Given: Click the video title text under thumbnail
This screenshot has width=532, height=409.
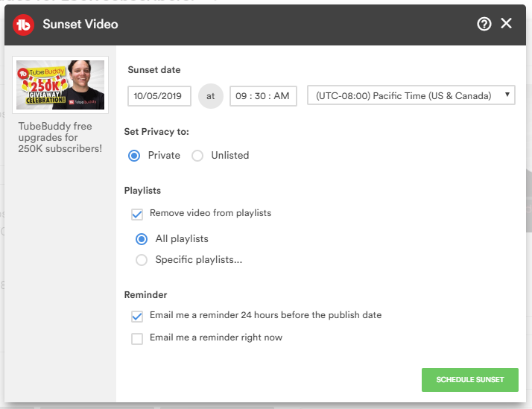Looking at the screenshot, I should [x=60, y=137].
